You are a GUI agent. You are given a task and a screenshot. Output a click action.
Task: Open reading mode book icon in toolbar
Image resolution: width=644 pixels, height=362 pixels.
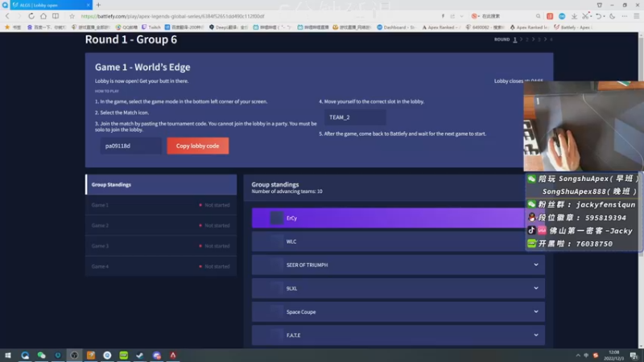[x=56, y=16]
